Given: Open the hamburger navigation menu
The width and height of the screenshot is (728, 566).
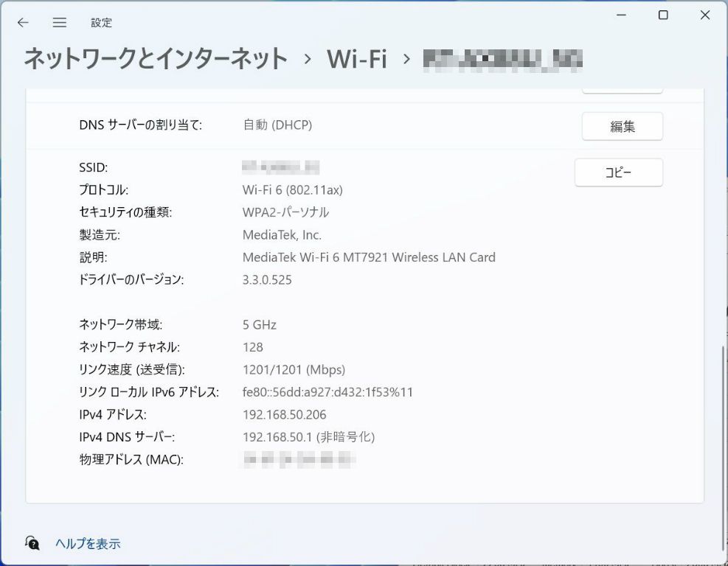Looking at the screenshot, I should [x=60, y=22].
